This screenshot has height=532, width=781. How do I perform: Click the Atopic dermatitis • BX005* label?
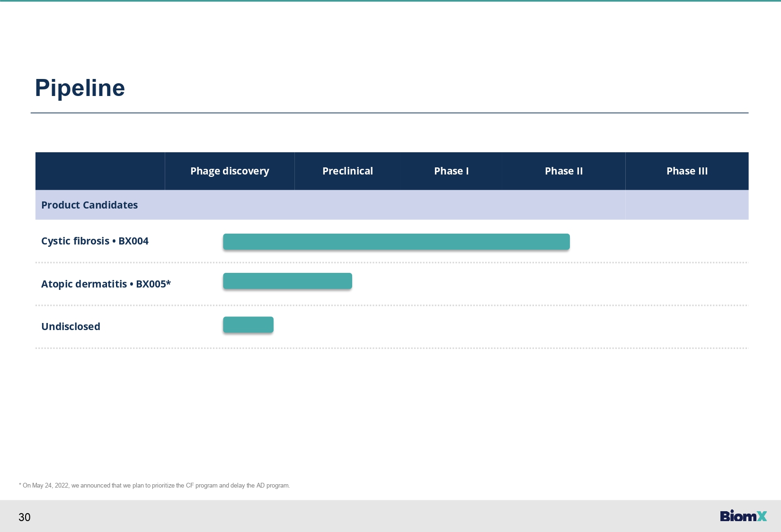tap(106, 284)
